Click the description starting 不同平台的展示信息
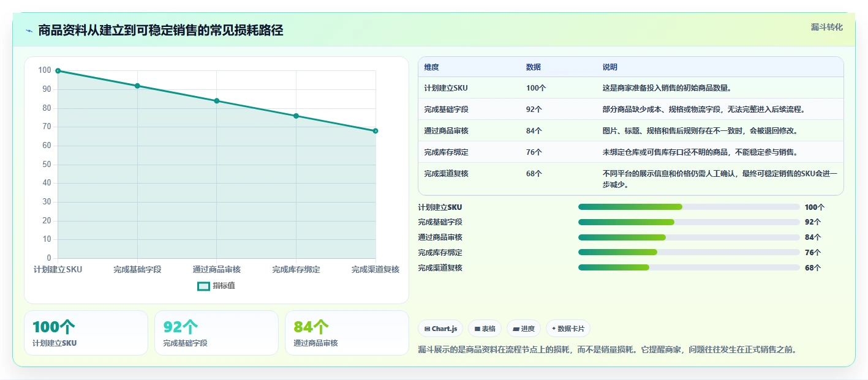Viewport: 868px width, 380px height. [720, 179]
